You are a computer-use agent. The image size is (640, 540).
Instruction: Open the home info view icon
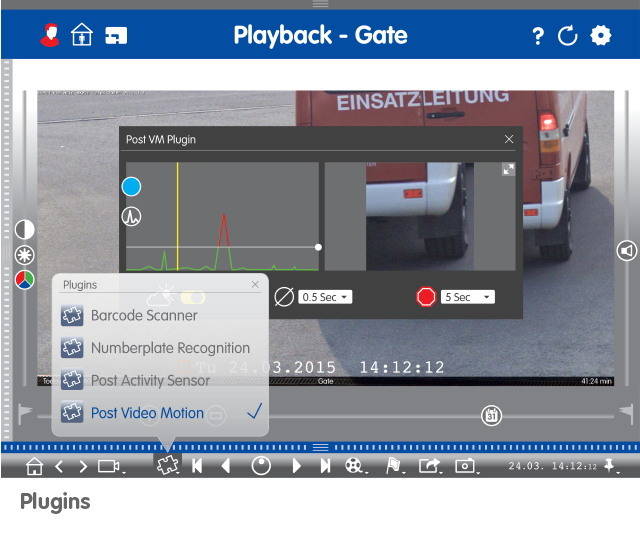coord(82,35)
